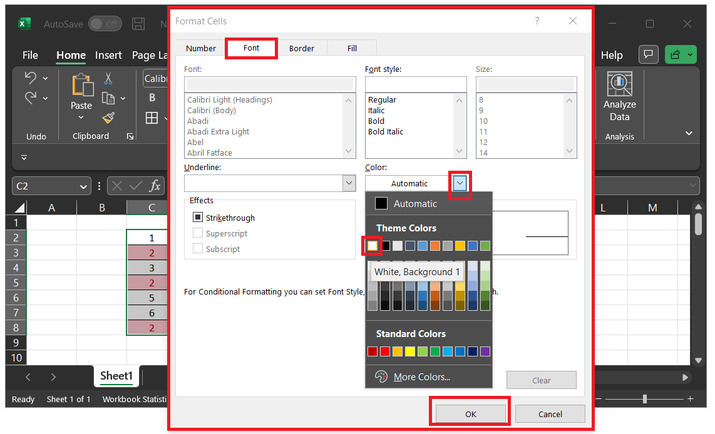Switch to the Border tab
Screen dimensions: 715x434
(301, 48)
